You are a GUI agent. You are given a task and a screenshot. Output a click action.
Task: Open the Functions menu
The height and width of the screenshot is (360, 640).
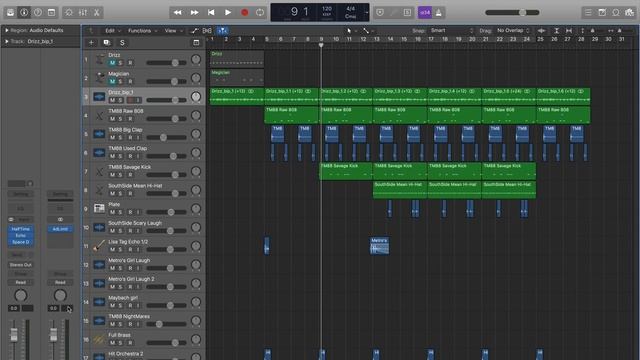point(142,31)
